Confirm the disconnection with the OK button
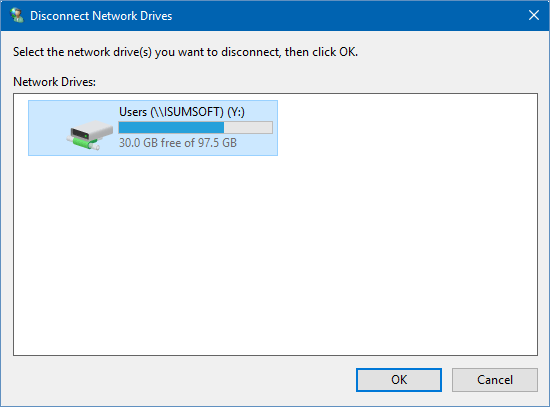Viewport: 550px width, 407px height. coord(399,380)
